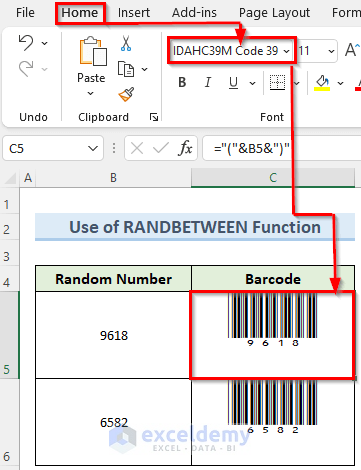This screenshot has height=470, width=361.
Task: Select the cell containing 9618
Action: pos(114,335)
